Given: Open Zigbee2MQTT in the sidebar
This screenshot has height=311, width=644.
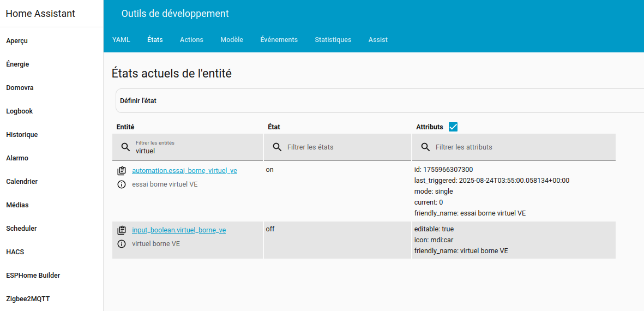Looking at the screenshot, I should pyautogui.click(x=28, y=299).
